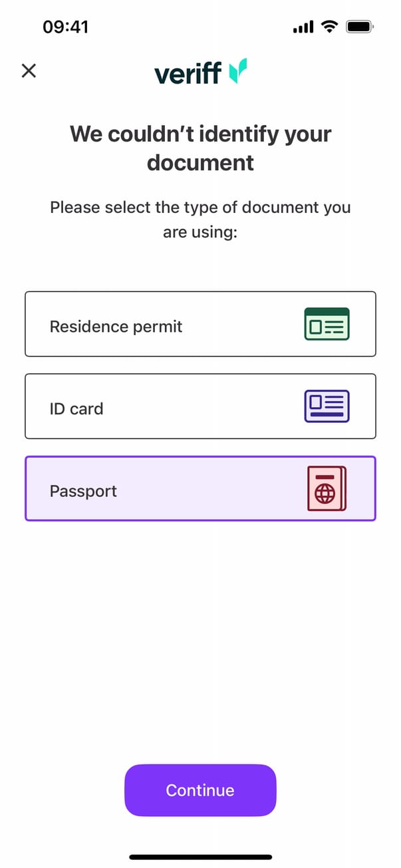
Task: Click the blue ID card icon
Action: (x=327, y=406)
